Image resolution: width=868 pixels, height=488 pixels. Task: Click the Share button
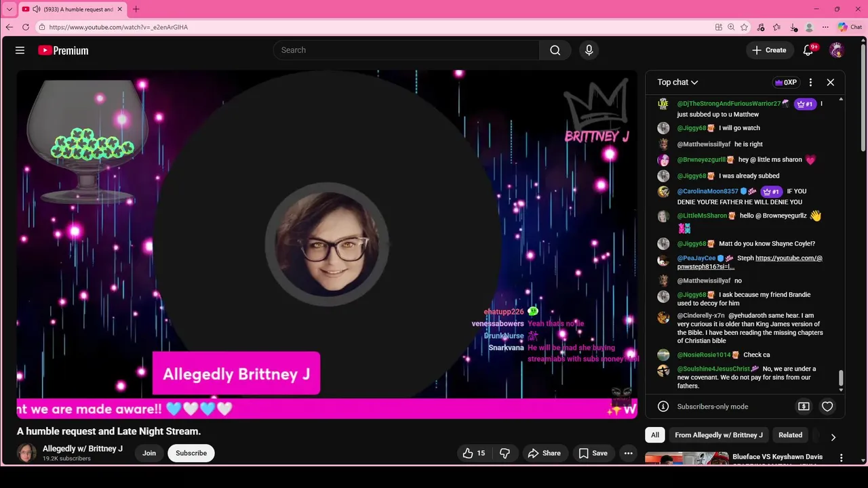[545, 453]
